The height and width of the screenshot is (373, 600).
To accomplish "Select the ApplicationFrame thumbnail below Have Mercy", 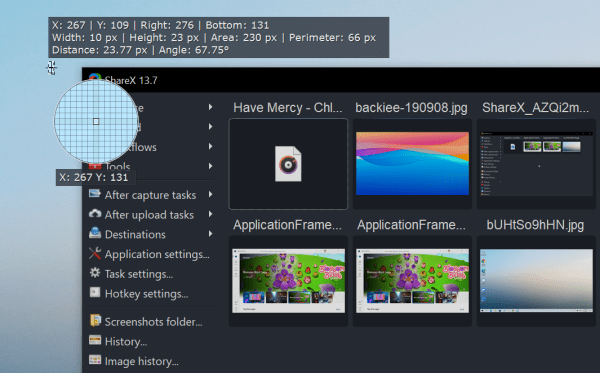I will pyautogui.click(x=288, y=281).
